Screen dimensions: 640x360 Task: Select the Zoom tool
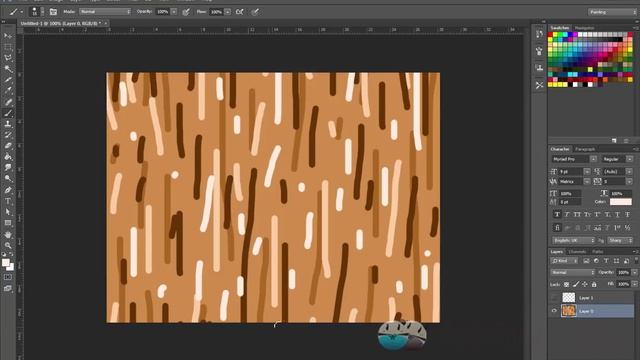click(x=8, y=245)
